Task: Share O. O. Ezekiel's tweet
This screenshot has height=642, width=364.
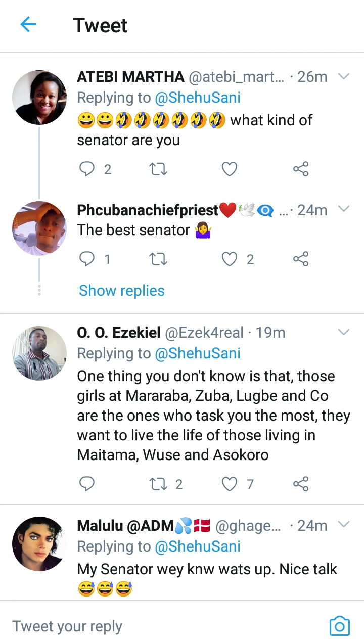Action: coord(301,484)
